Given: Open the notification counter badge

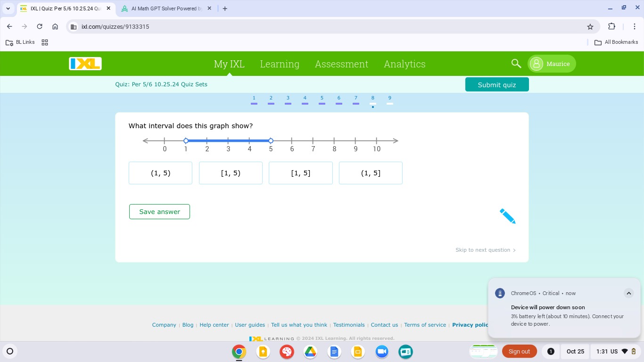Looking at the screenshot, I should (x=550, y=351).
